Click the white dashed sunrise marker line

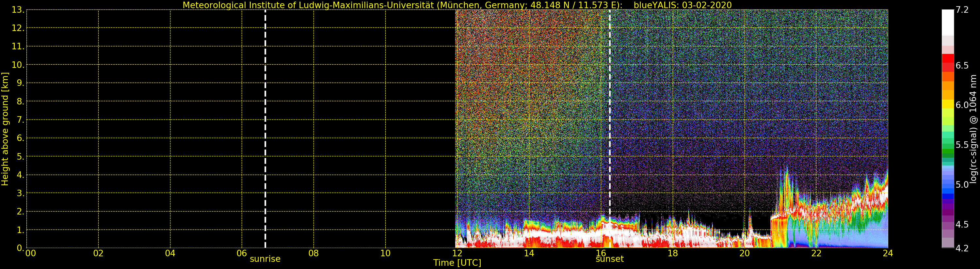pos(265,129)
